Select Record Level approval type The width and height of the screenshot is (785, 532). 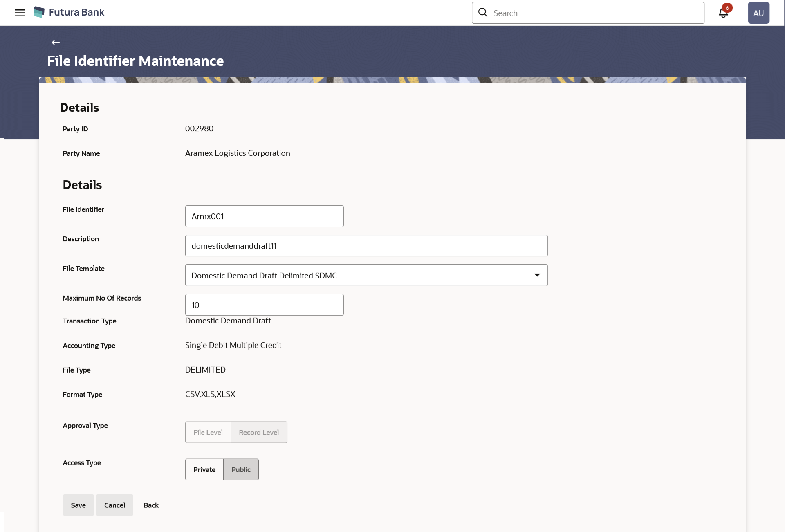click(259, 432)
